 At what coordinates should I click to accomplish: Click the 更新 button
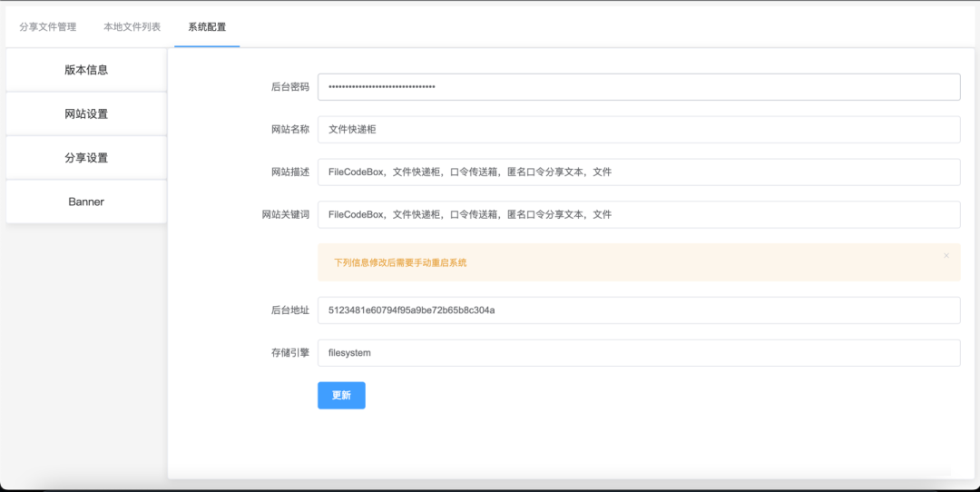point(341,396)
